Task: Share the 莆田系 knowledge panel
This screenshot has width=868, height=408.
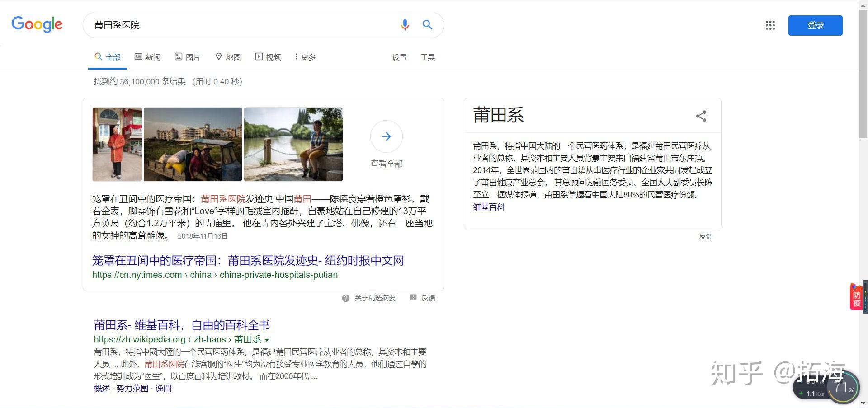Action: 701,116
